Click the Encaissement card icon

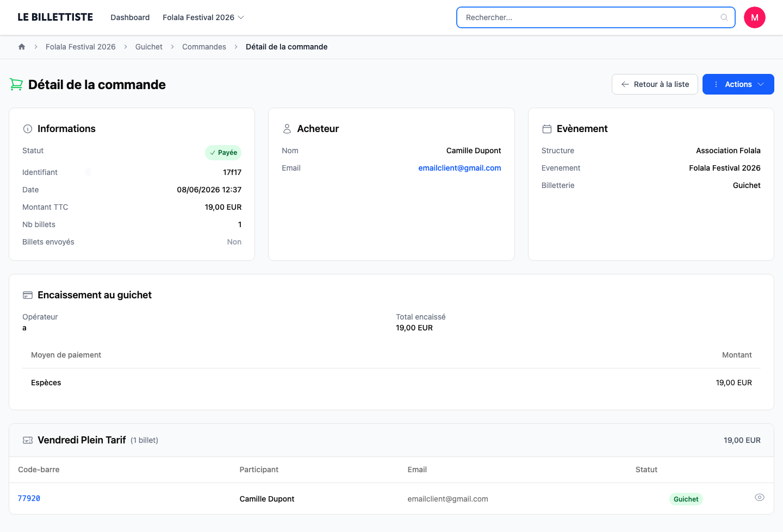tap(28, 295)
